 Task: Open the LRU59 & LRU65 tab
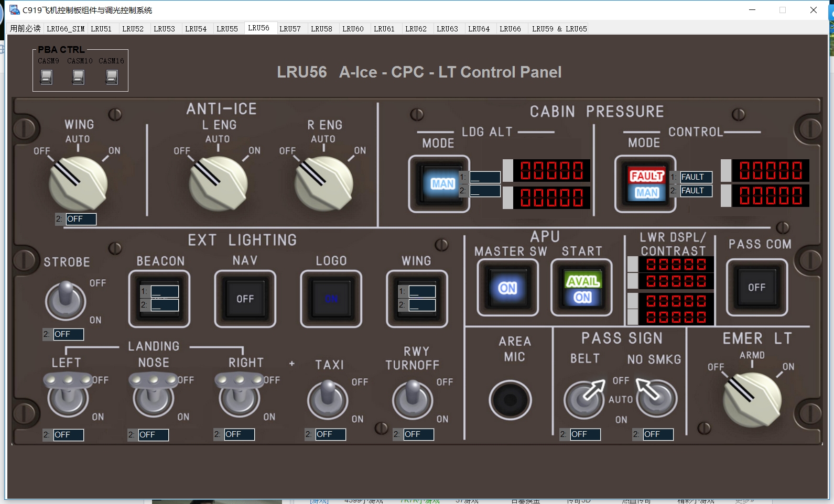559,29
